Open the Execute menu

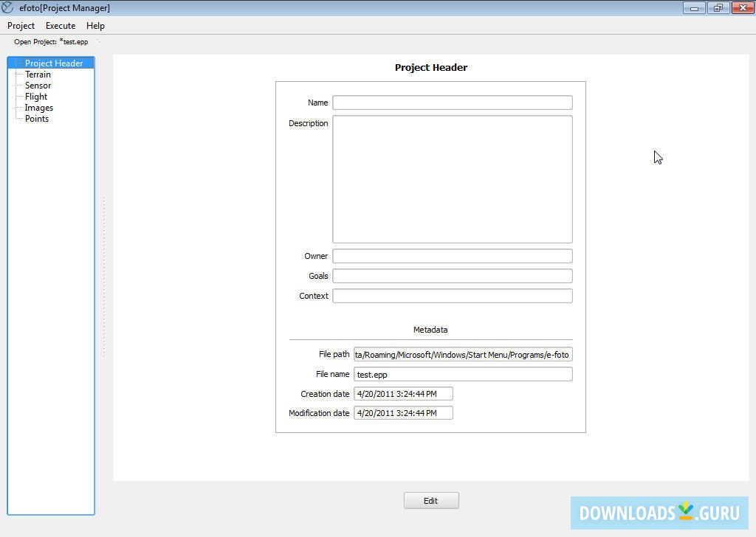point(61,26)
